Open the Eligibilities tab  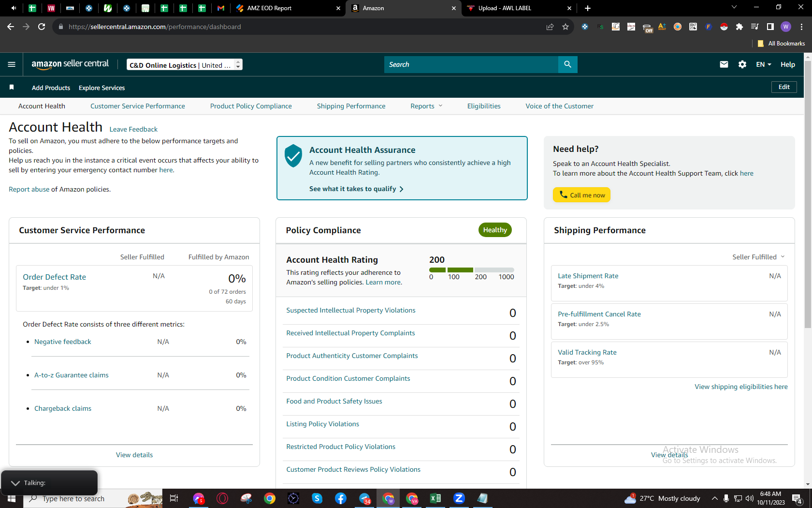[x=484, y=106]
